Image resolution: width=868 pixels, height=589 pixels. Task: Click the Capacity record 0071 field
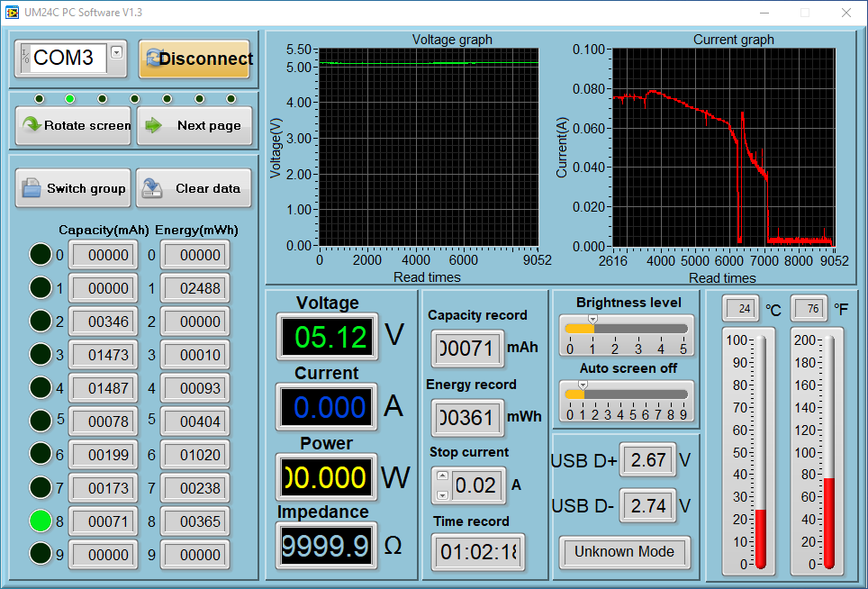point(468,349)
